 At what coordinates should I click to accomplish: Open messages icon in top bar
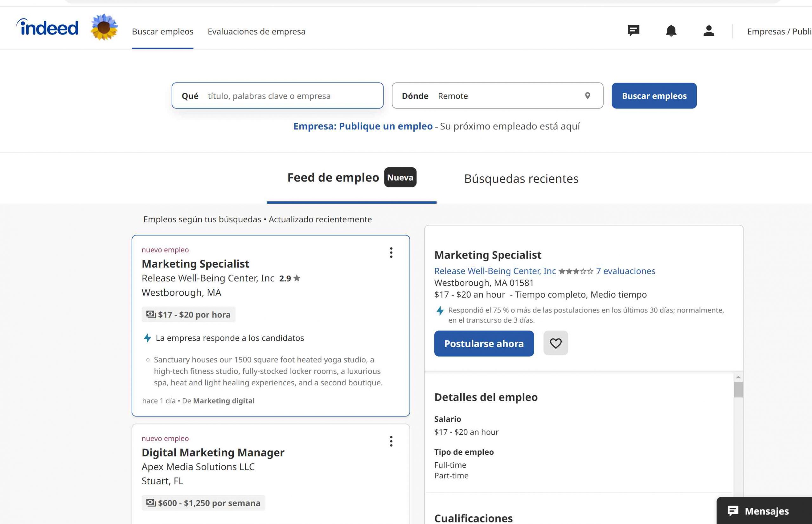[x=633, y=31]
